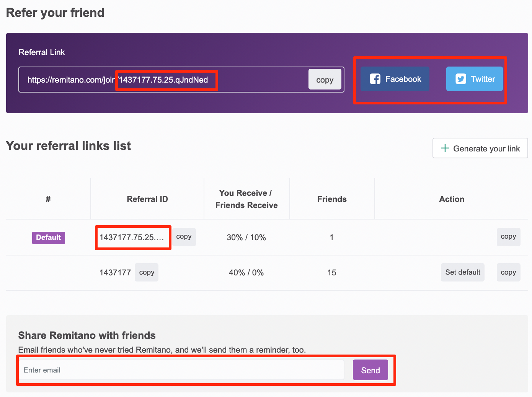Copy the referral ID 1437177
The width and height of the screenshot is (532, 397).
[x=147, y=272]
